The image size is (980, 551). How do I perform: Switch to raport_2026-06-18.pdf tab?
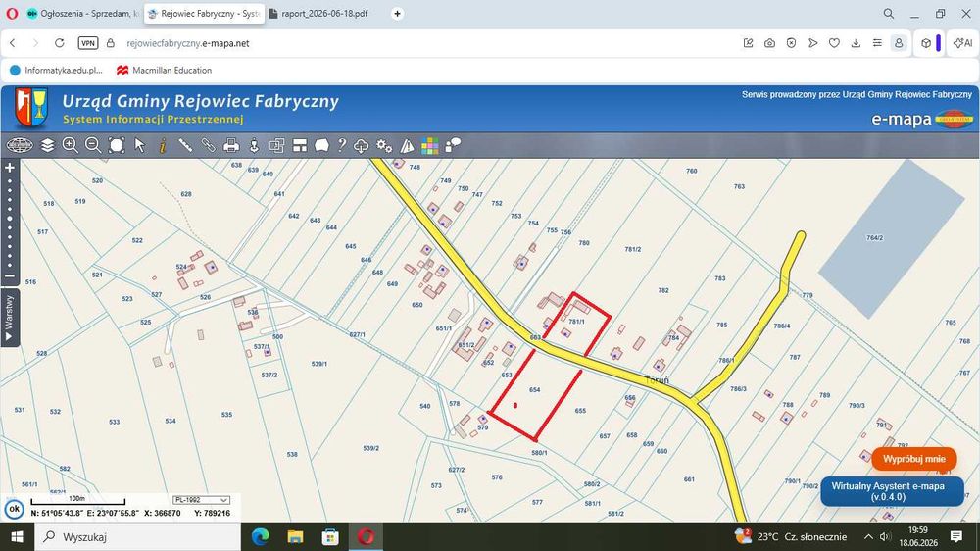(318, 13)
